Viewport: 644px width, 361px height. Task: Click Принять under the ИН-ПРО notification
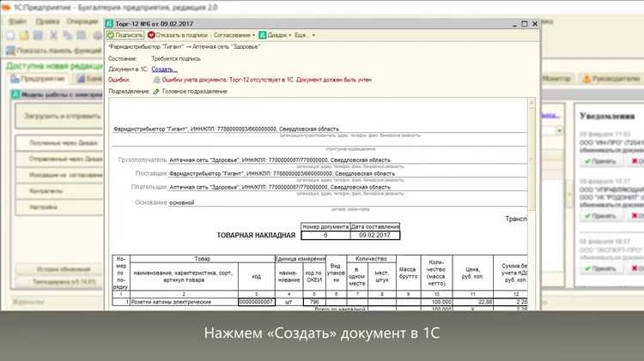click(600, 161)
